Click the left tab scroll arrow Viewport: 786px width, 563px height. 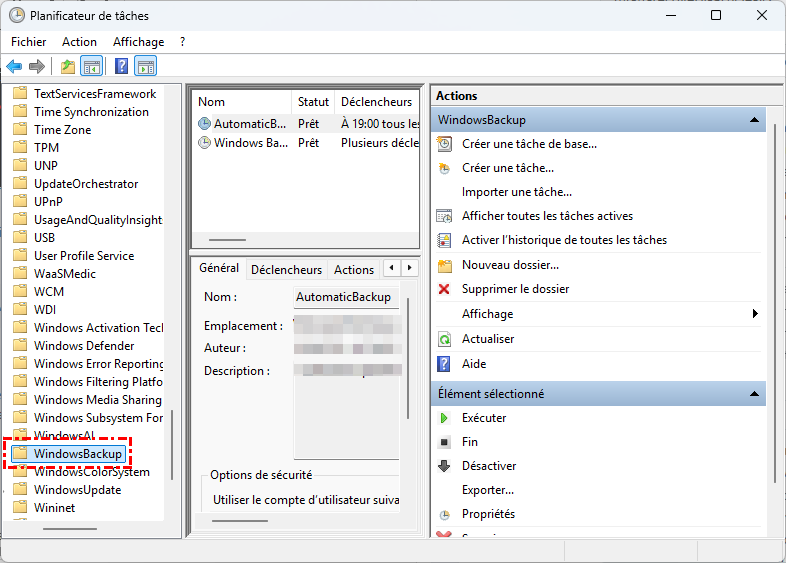point(391,268)
